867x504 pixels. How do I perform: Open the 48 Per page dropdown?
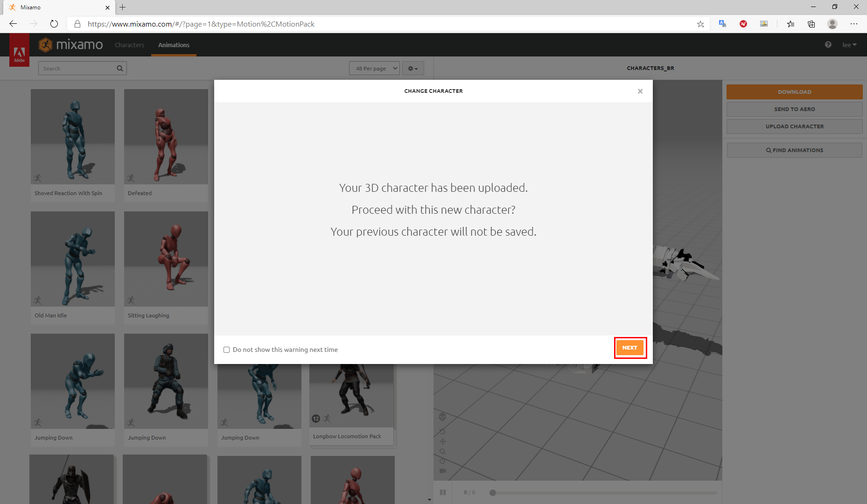(375, 68)
